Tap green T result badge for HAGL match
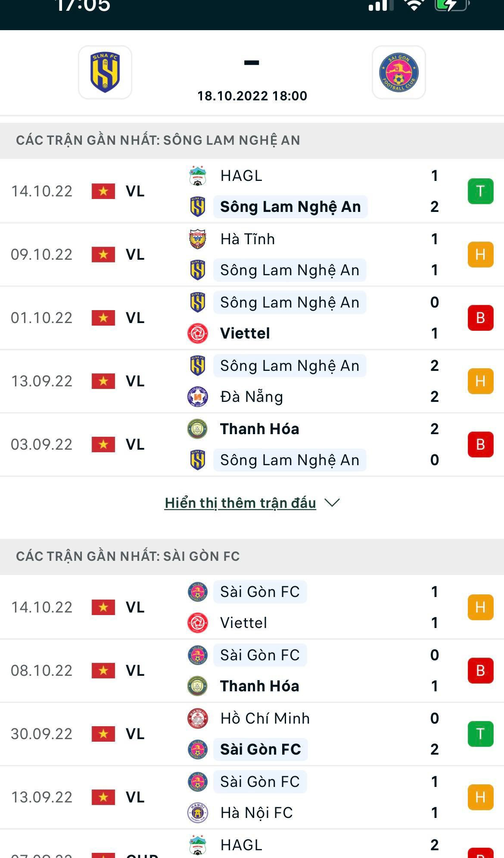Image resolution: width=504 pixels, height=858 pixels. pos(480,191)
